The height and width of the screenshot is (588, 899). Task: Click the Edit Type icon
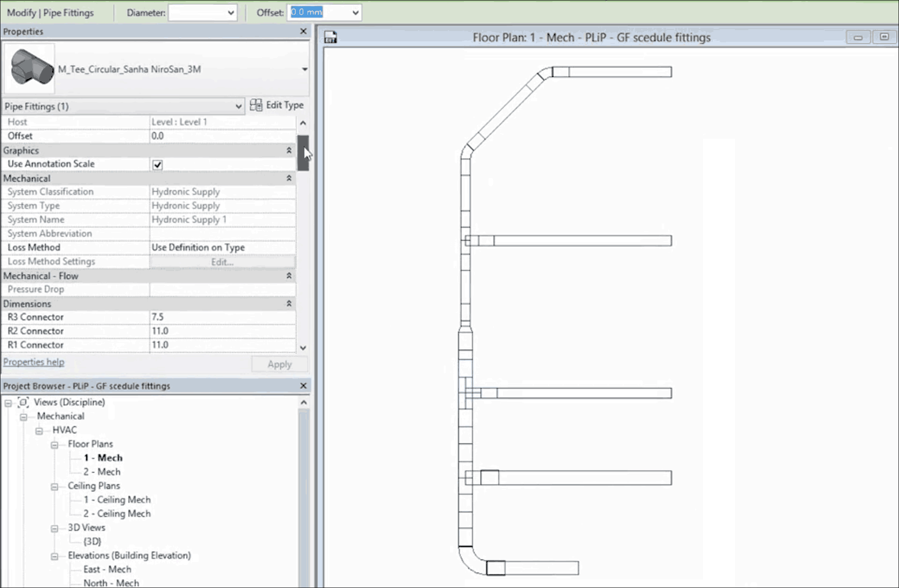point(256,105)
